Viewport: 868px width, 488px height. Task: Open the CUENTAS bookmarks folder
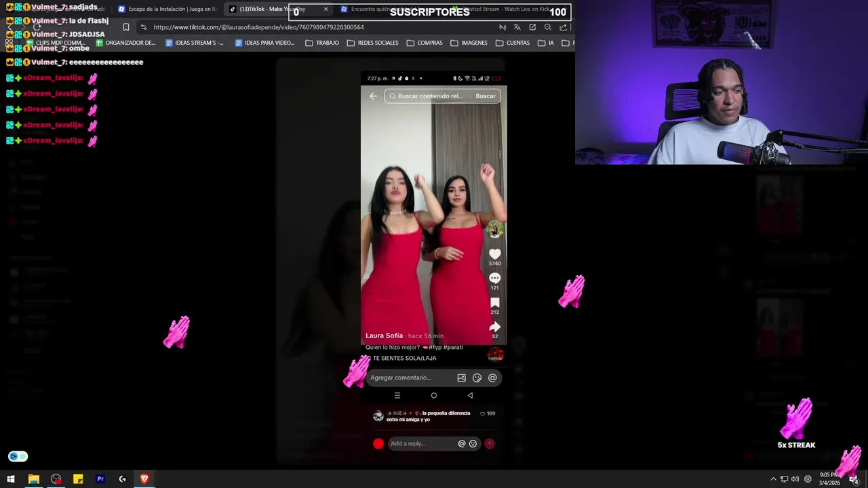tap(513, 43)
